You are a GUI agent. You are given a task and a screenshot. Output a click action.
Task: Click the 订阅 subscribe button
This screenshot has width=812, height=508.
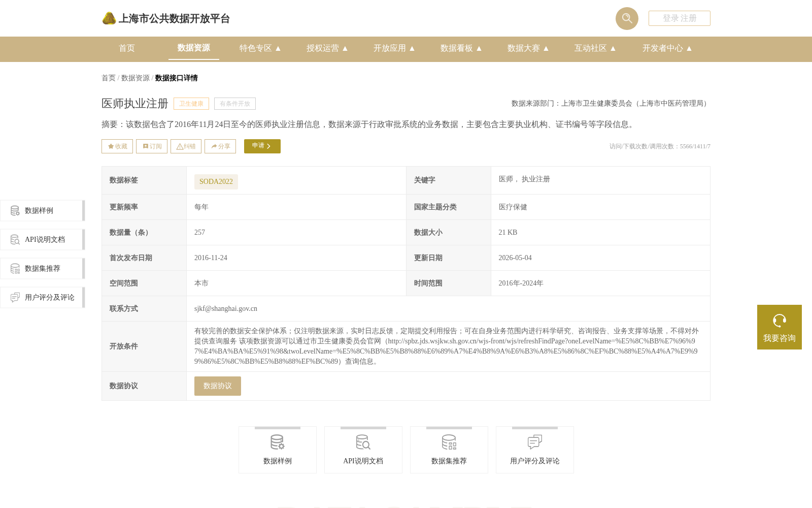152,146
